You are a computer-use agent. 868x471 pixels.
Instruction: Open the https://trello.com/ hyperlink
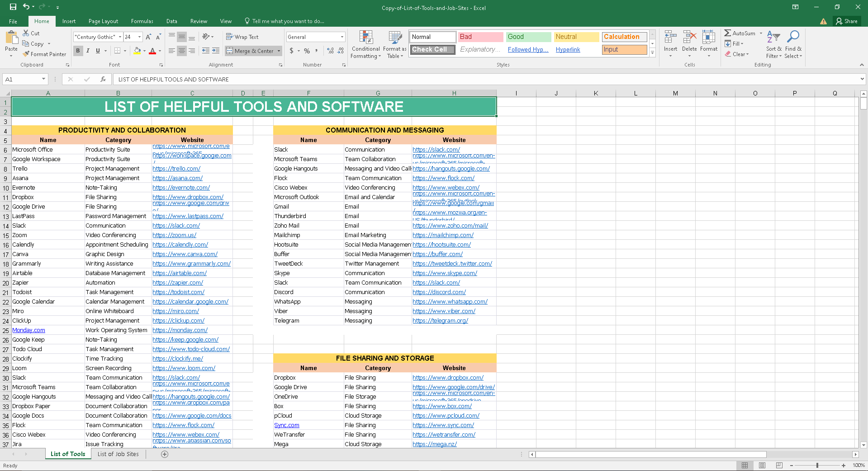click(176, 169)
